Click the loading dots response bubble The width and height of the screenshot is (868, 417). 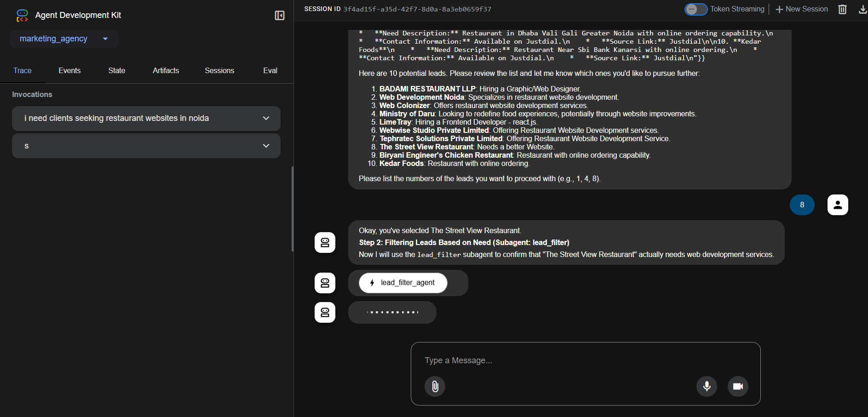(392, 312)
